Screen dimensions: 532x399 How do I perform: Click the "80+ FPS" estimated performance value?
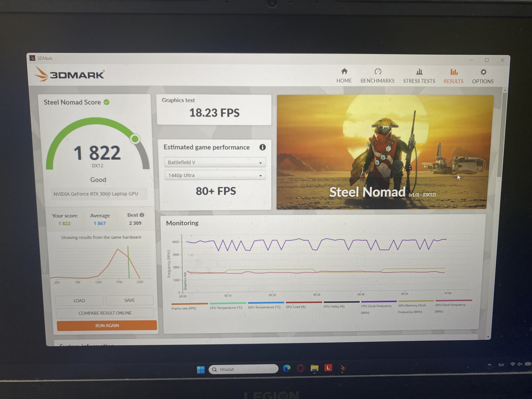(216, 191)
